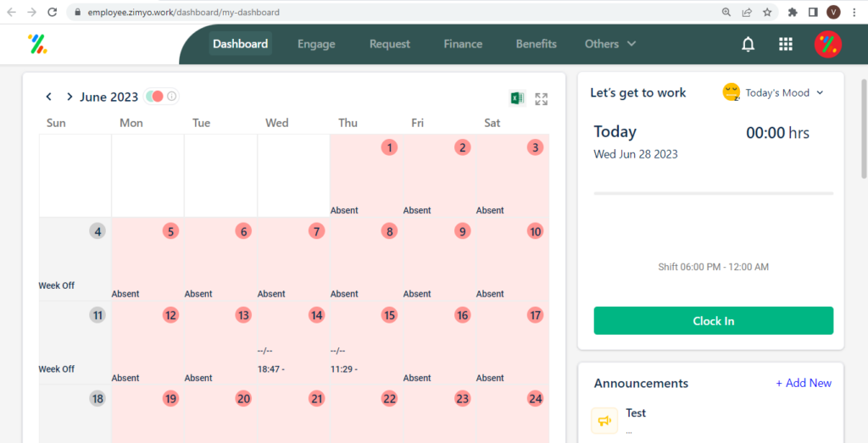Select calendar date 17
Image resolution: width=868 pixels, height=443 pixels.
point(535,315)
